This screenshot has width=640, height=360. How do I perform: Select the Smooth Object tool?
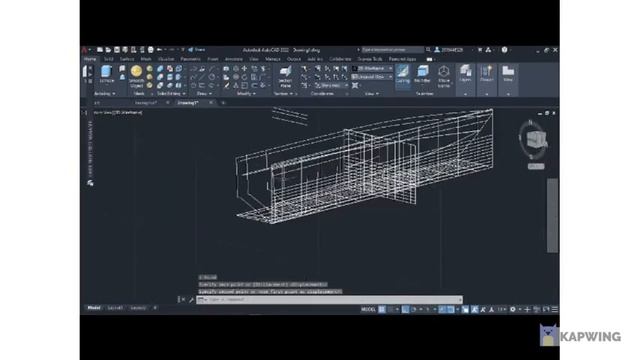[x=136, y=76]
